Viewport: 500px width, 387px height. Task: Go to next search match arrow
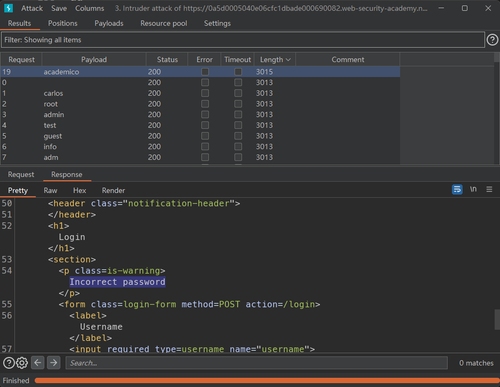tap(54, 362)
